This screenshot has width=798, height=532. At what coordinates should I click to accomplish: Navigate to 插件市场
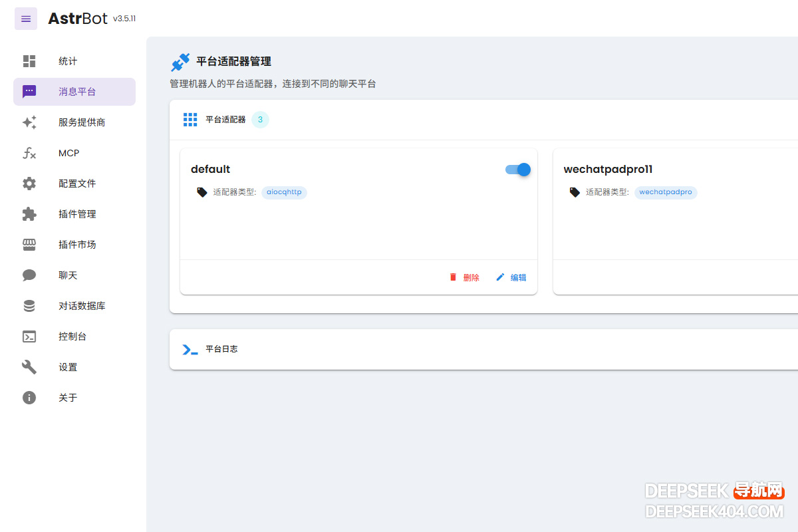click(x=74, y=245)
